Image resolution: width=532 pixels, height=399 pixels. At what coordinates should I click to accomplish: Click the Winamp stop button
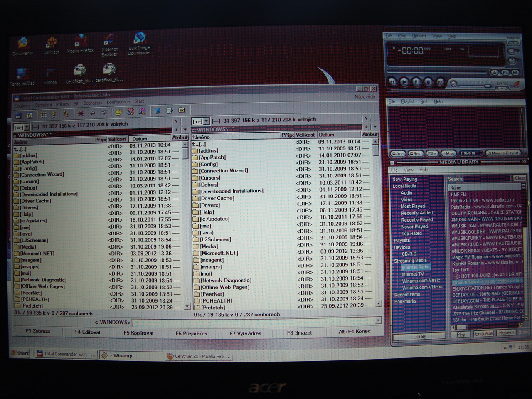coord(428,82)
